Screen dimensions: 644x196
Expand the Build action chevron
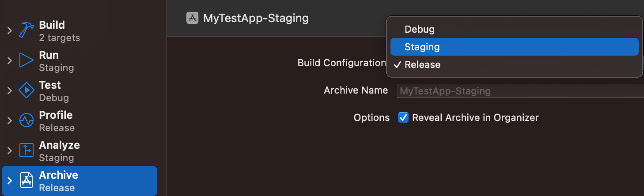point(9,30)
